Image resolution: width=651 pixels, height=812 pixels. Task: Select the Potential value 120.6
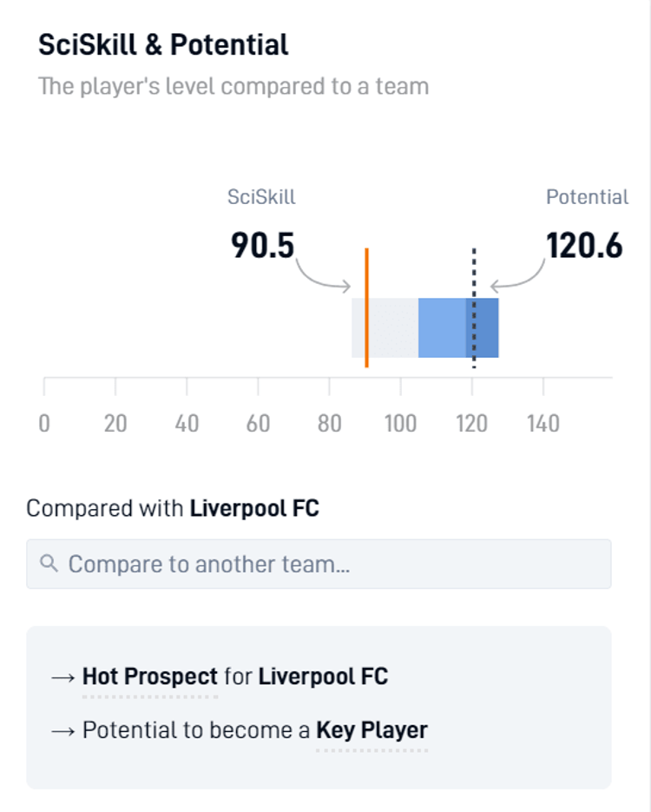coord(586,247)
